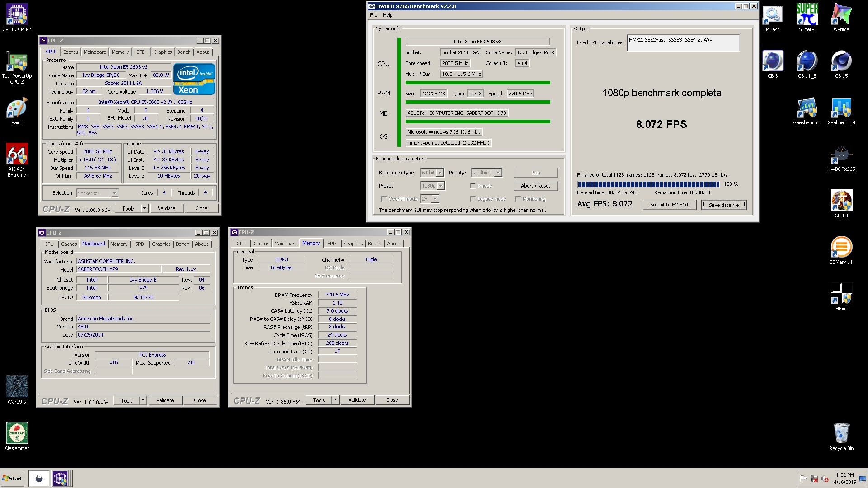
Task: Open the SuperPi desktop shortcut
Action: point(807,18)
